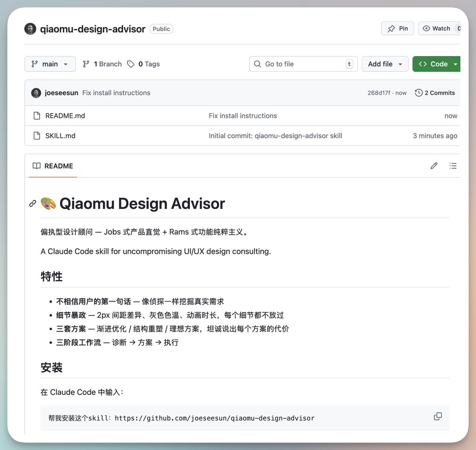This screenshot has height=450, width=476.
Task: Click the 细节暴政 bullet item
Action: 170,315
